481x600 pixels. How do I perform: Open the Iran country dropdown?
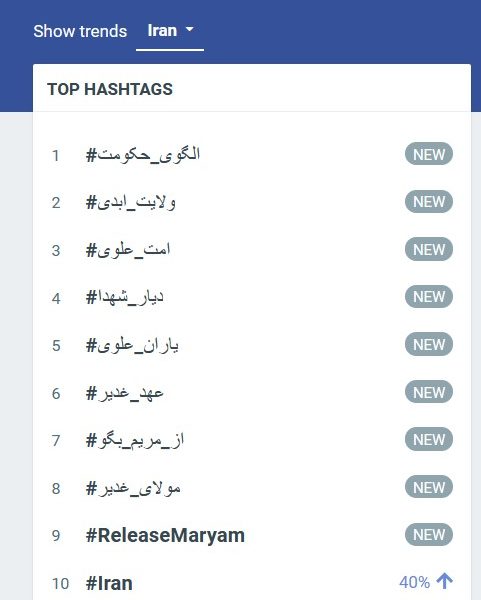(170, 31)
